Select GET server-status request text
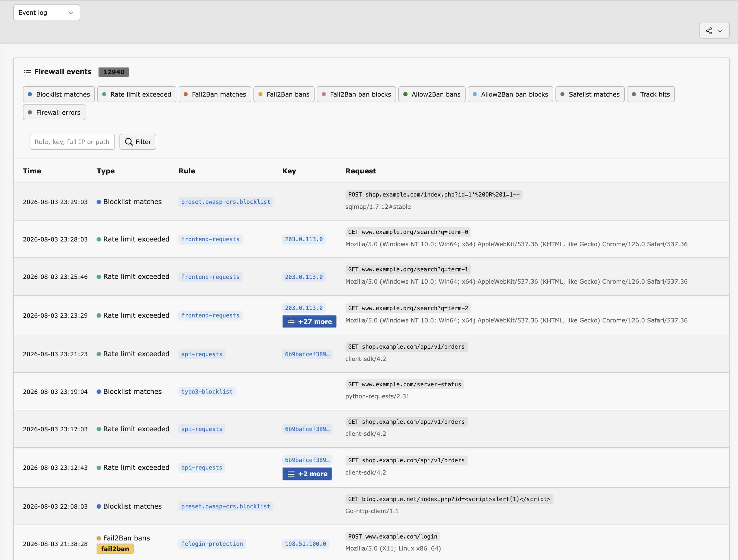This screenshot has width=738, height=560. 405,384
